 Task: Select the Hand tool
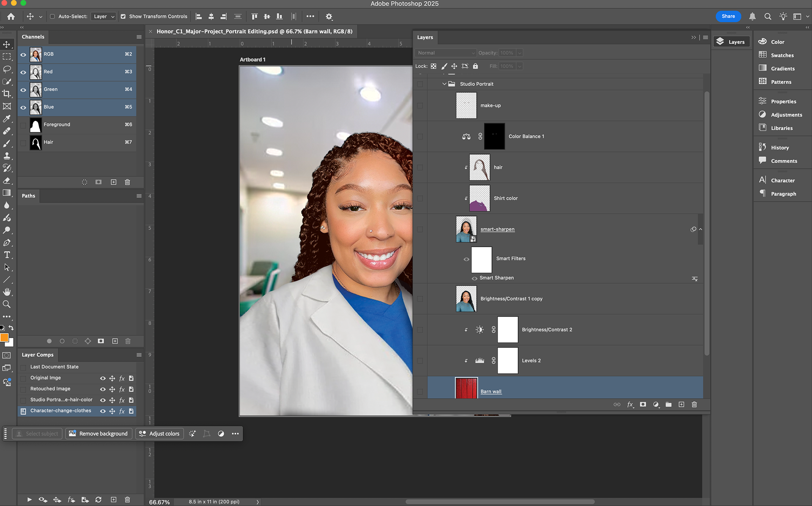point(7,292)
